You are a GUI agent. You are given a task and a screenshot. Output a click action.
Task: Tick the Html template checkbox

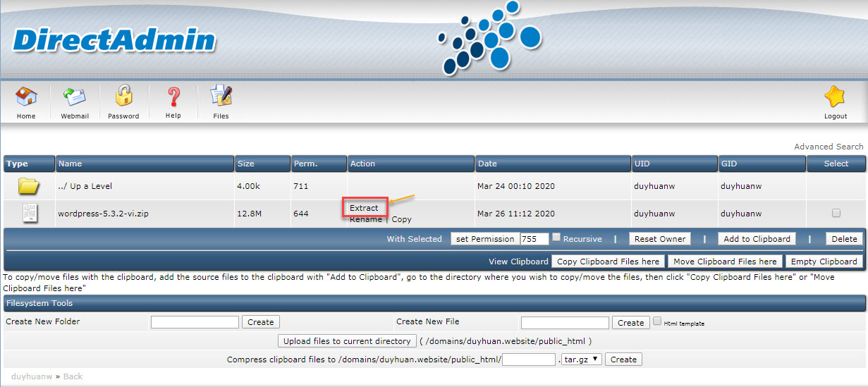coord(657,321)
